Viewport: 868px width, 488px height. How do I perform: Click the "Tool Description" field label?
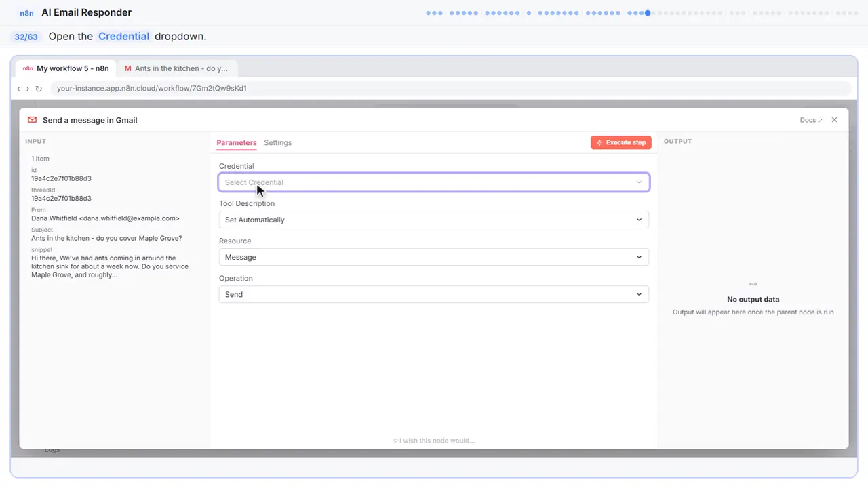tap(247, 203)
